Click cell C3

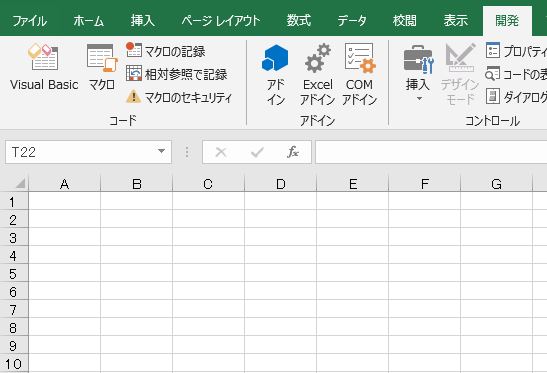click(x=208, y=238)
